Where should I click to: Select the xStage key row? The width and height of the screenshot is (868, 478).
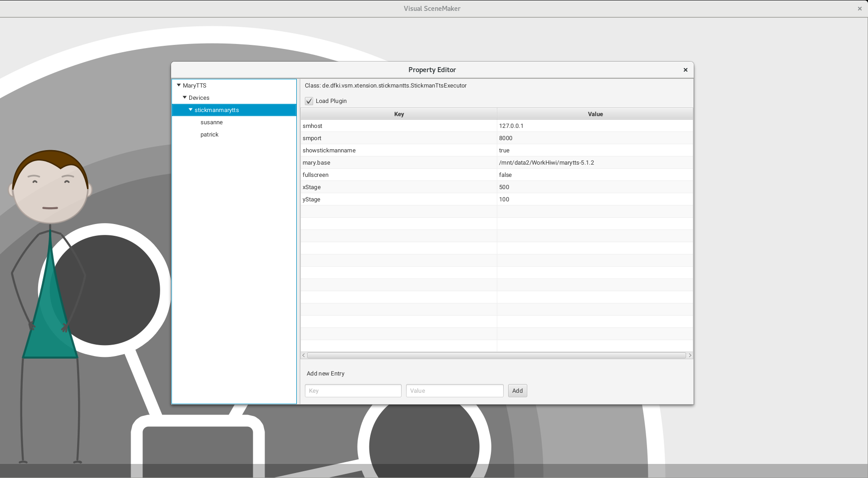click(x=312, y=187)
